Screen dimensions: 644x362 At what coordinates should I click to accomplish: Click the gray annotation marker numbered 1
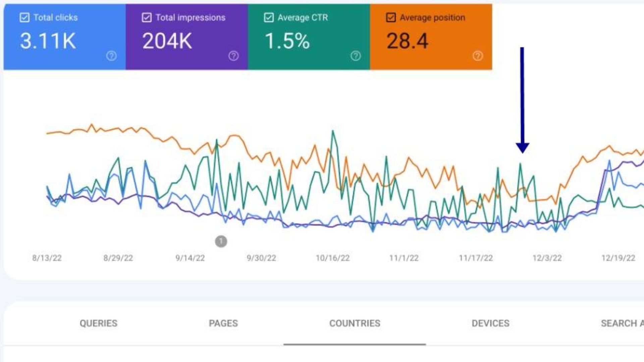coord(221,241)
